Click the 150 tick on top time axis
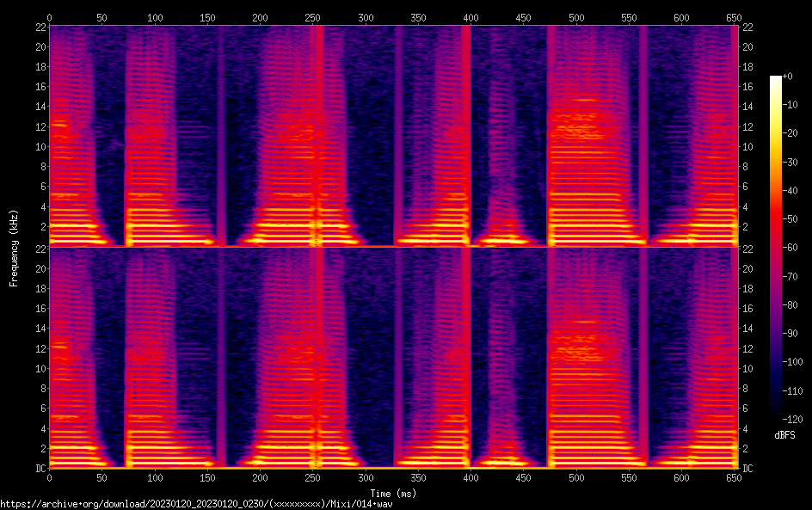 tap(207, 16)
